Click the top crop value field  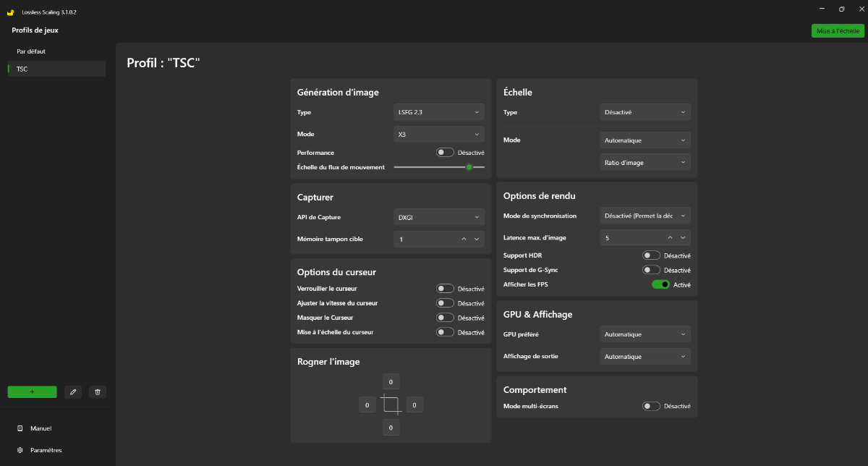(391, 381)
